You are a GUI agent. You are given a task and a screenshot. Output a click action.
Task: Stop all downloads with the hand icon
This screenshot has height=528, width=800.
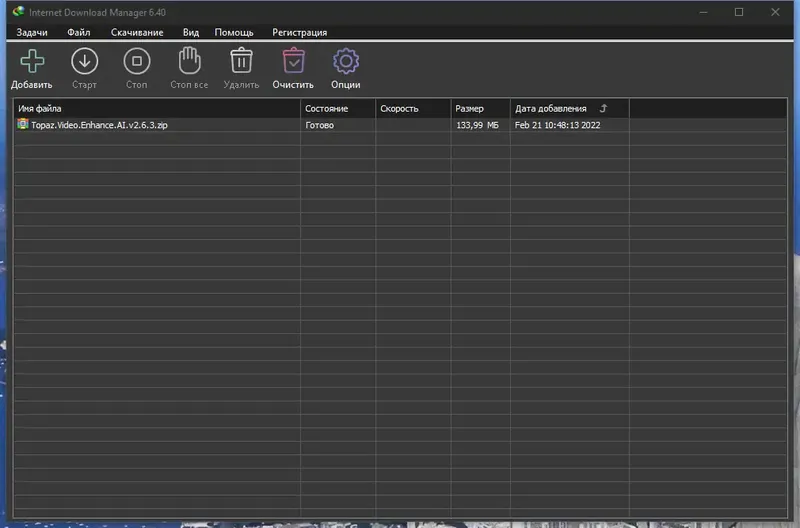click(x=189, y=61)
